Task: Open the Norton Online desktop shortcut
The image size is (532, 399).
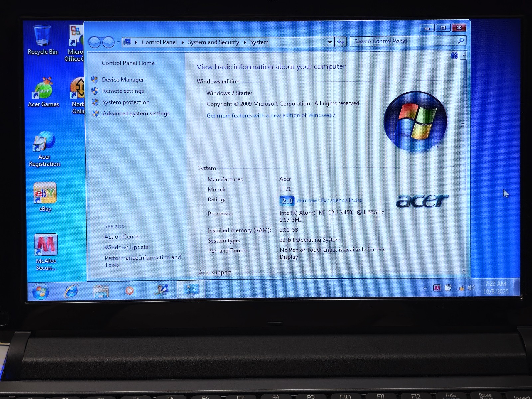Action: coord(77,96)
